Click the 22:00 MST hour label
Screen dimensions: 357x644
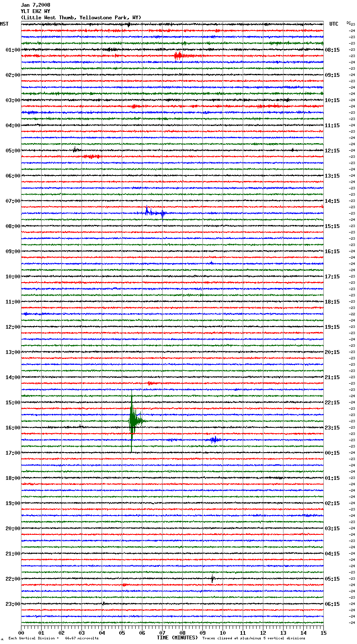[13, 579]
